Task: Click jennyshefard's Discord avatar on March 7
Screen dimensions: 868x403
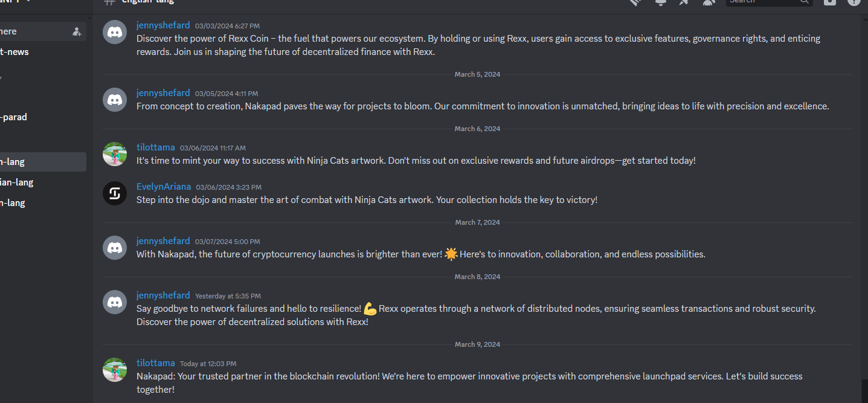Action: tap(115, 248)
